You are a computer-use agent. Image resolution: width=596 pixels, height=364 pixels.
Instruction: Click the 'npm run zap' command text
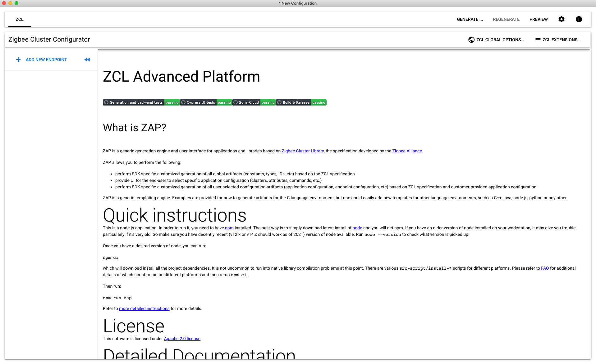(117, 298)
